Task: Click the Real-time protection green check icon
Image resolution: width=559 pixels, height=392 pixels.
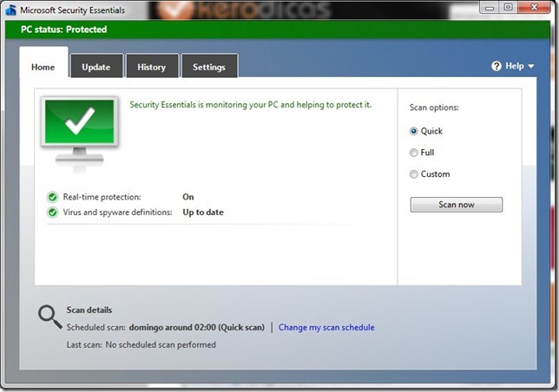Action: 52,197
